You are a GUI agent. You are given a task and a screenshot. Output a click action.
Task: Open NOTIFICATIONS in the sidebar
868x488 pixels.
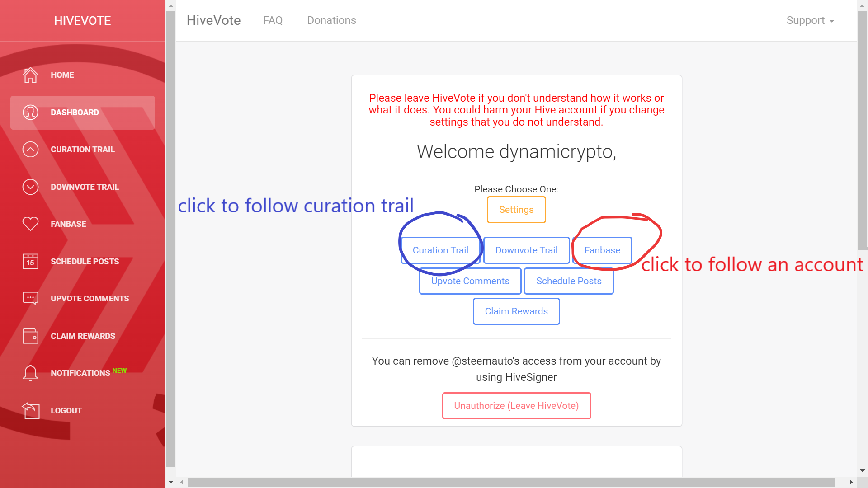coord(83,373)
